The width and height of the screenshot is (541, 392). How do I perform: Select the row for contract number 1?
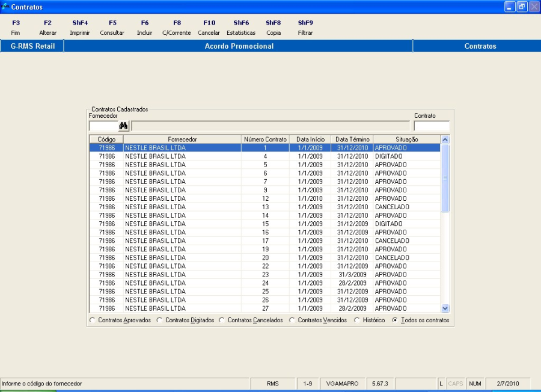pyautogui.click(x=265, y=148)
